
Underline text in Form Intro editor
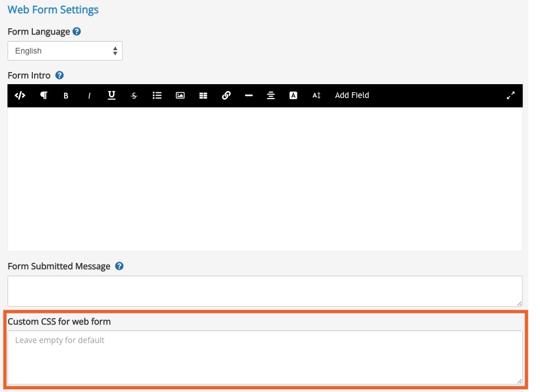(x=112, y=96)
